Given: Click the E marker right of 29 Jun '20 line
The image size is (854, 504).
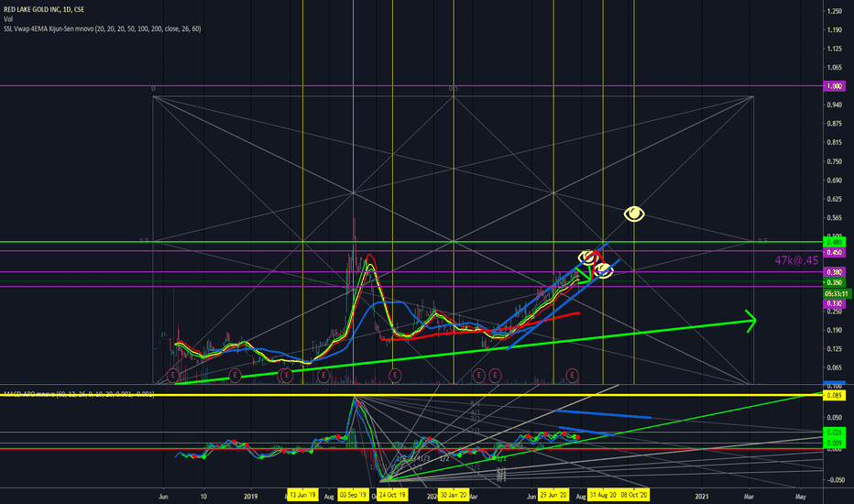Looking at the screenshot, I should (572, 375).
